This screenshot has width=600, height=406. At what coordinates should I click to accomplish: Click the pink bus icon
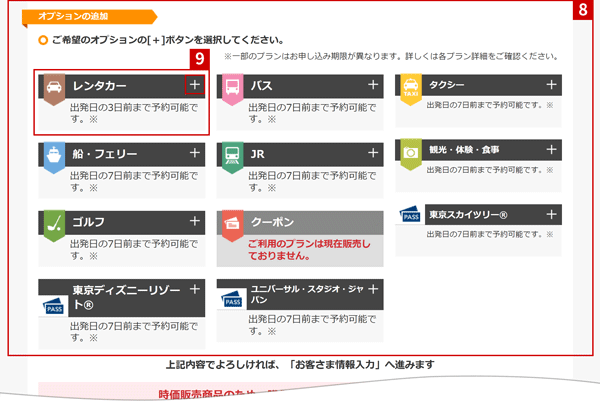coord(231,88)
